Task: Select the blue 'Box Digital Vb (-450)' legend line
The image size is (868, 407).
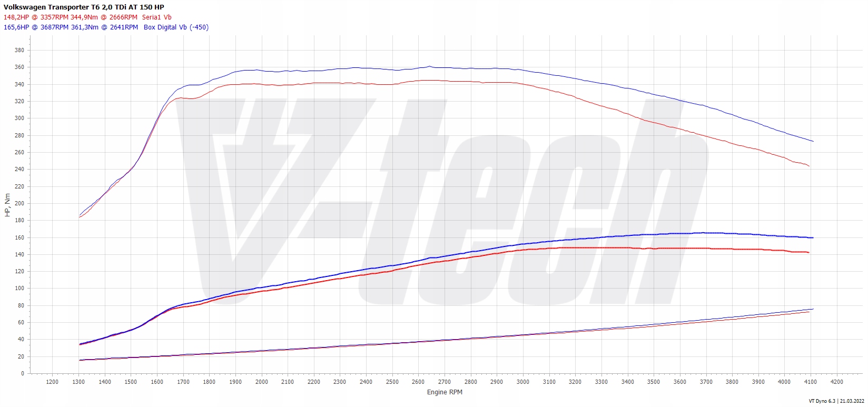Action: click(x=106, y=27)
